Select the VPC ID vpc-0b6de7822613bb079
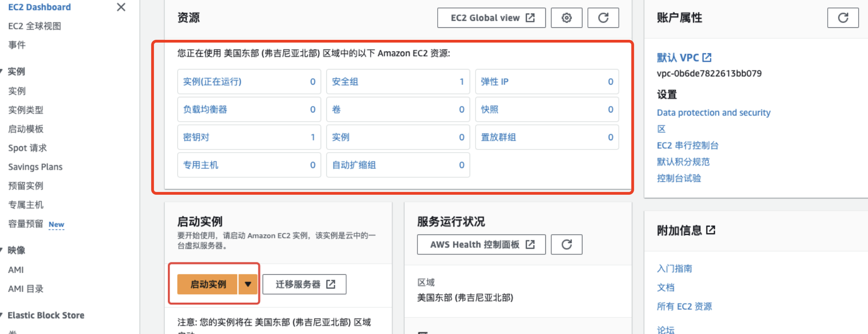Image resolution: width=868 pixels, height=334 pixels. point(709,74)
